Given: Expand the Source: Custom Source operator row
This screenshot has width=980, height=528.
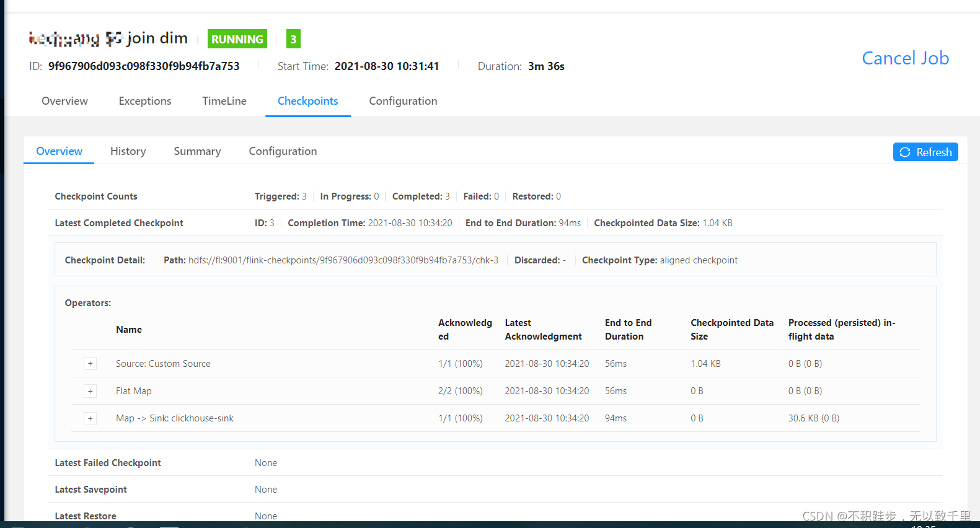Looking at the screenshot, I should pyautogui.click(x=90, y=364).
